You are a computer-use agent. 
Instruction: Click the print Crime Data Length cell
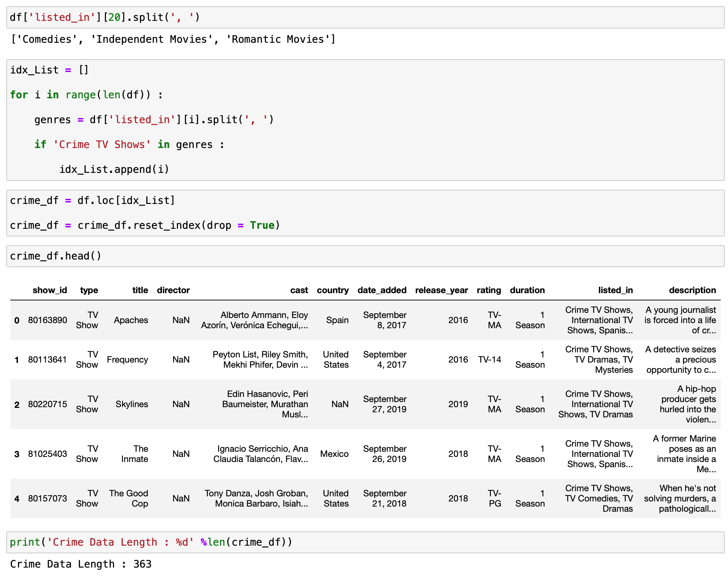pos(365,542)
